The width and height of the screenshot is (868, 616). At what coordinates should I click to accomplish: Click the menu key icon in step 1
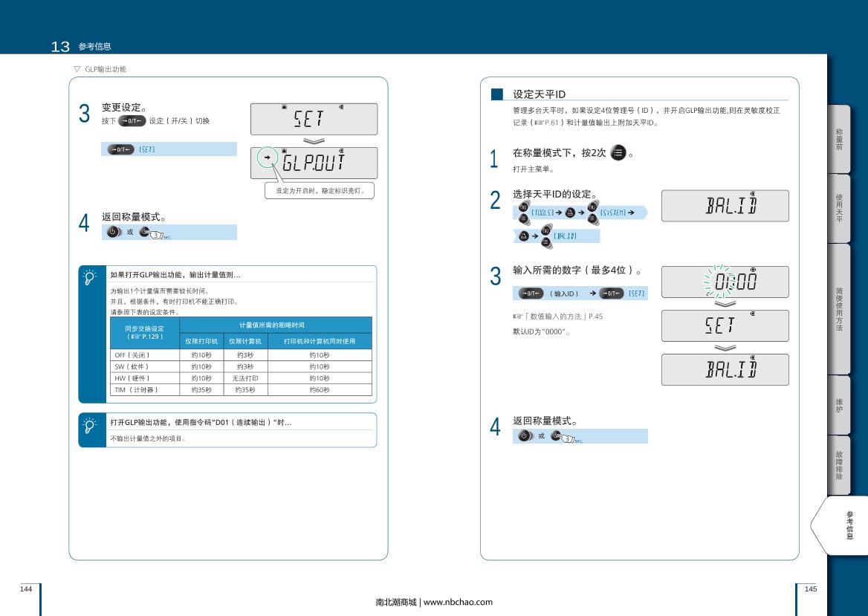tap(618, 153)
